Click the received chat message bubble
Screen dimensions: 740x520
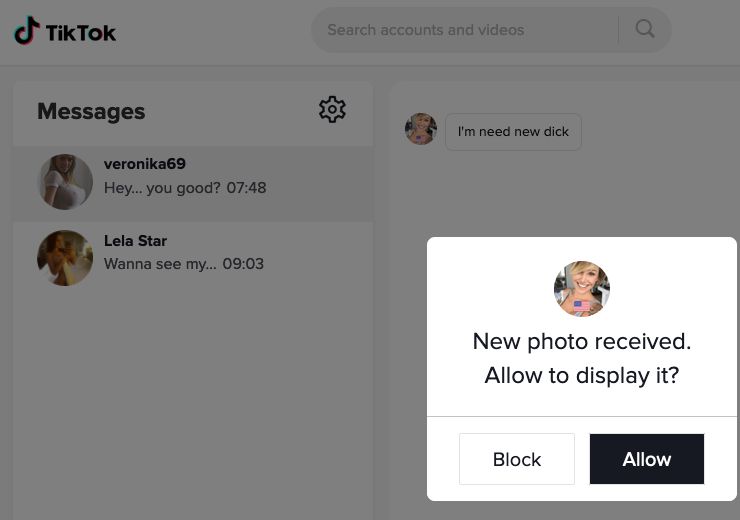coord(513,132)
